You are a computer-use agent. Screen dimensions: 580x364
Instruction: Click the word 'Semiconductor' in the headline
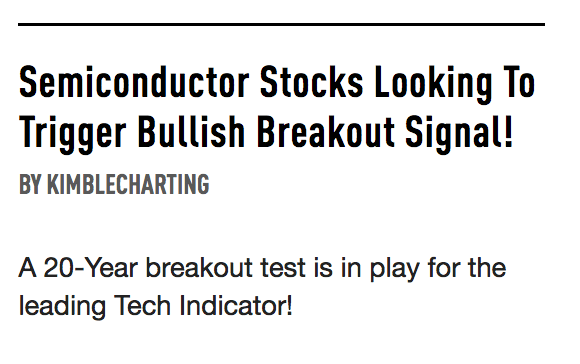pyautogui.click(x=134, y=82)
